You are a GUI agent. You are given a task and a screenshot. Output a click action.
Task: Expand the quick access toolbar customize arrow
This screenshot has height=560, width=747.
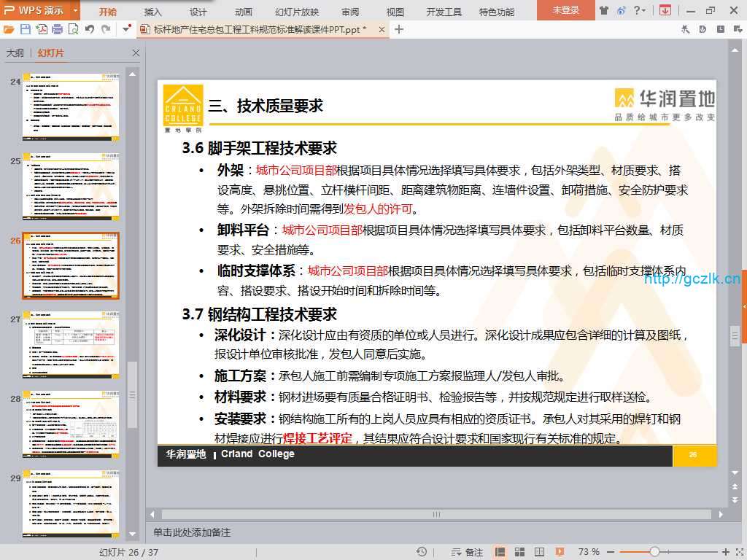point(127,29)
